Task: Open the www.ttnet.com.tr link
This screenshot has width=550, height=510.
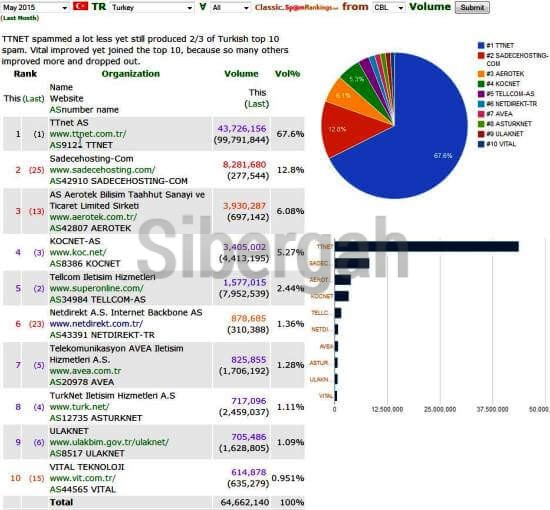Action: click(x=88, y=134)
